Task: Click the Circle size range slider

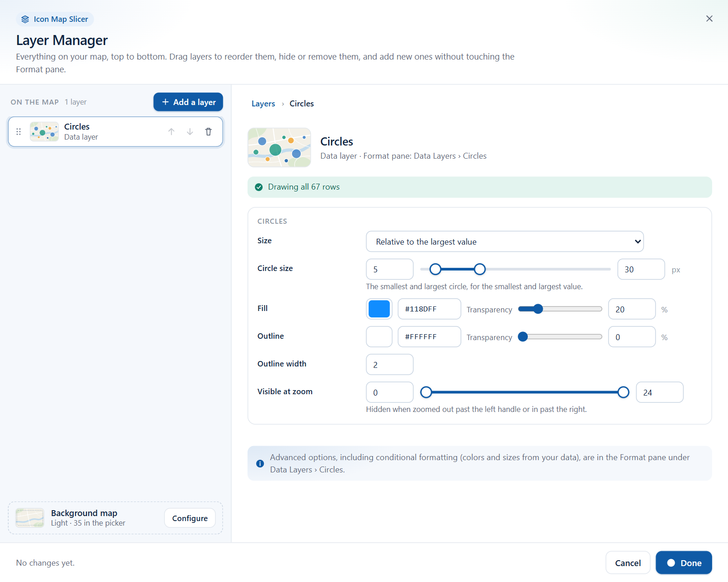Action: (516, 269)
